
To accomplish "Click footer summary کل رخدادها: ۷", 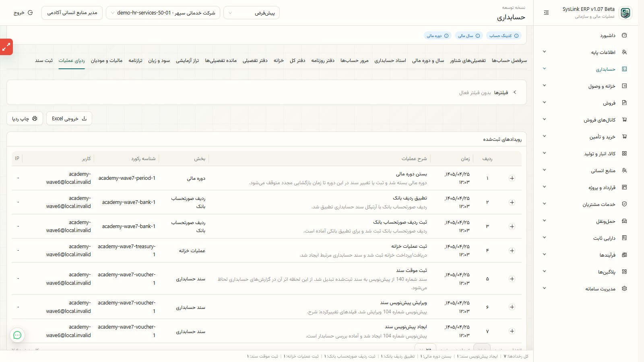I will [x=516, y=356].
